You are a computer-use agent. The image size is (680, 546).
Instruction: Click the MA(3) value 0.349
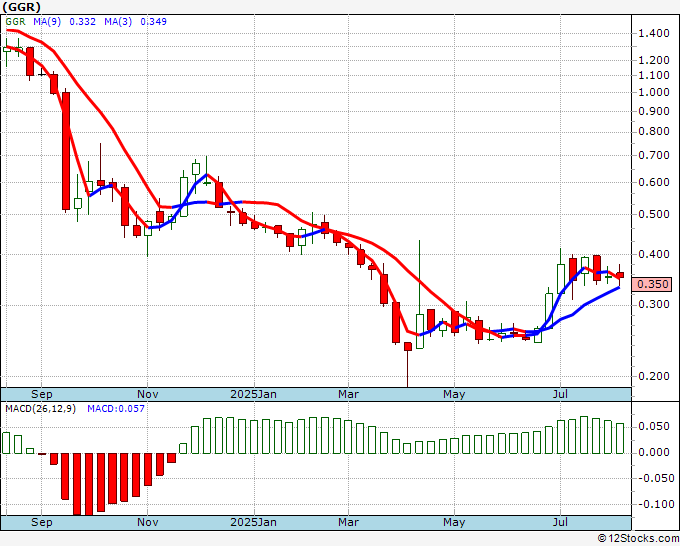[x=153, y=22]
